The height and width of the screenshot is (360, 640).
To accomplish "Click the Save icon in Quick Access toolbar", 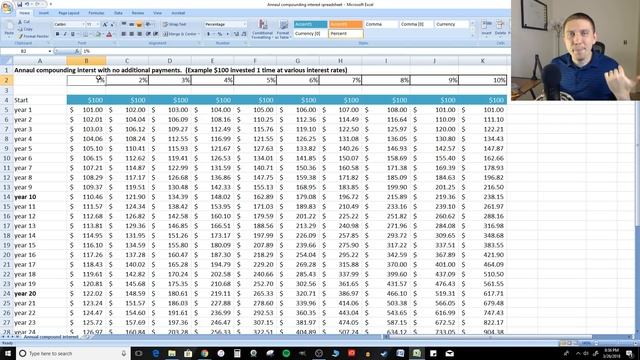I will (20, 4).
